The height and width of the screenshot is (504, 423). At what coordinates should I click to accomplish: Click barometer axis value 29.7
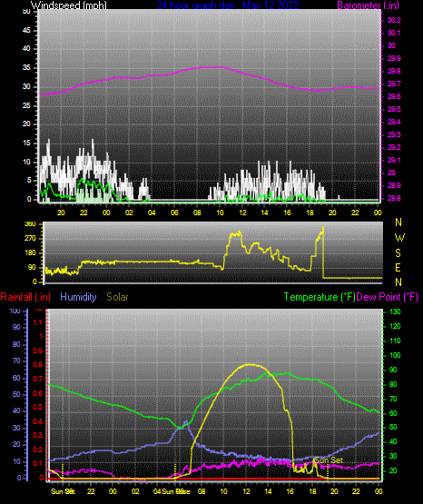pos(394,84)
